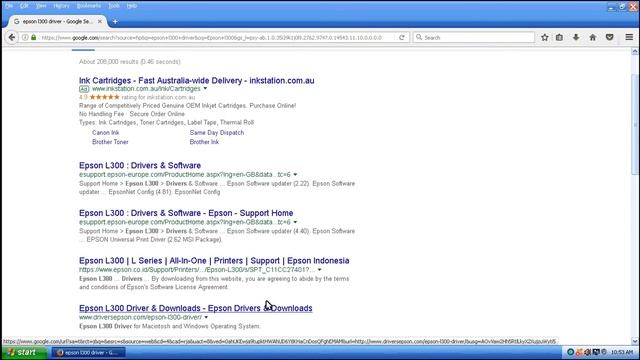Click the www.driversepson.com/epson-l300-driver/ URL text
The height and width of the screenshot is (360, 640).
[x=140, y=317]
